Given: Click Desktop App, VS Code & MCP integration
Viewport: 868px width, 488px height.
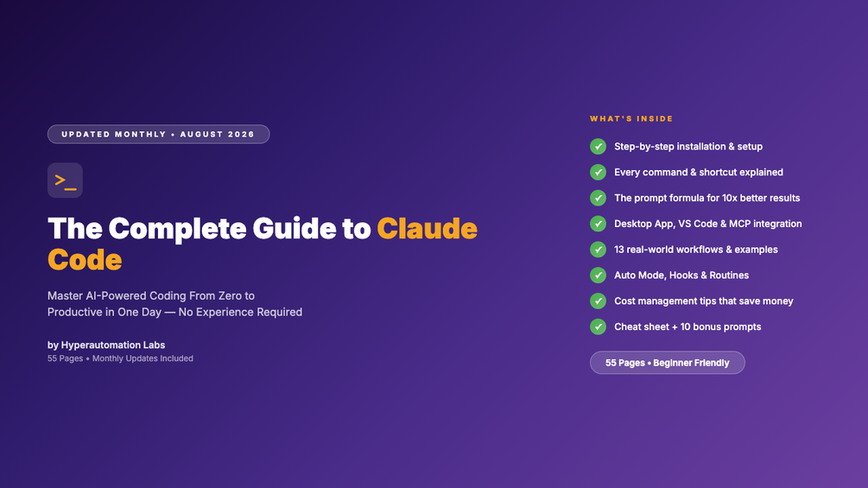Looking at the screenshot, I should click(x=708, y=224).
